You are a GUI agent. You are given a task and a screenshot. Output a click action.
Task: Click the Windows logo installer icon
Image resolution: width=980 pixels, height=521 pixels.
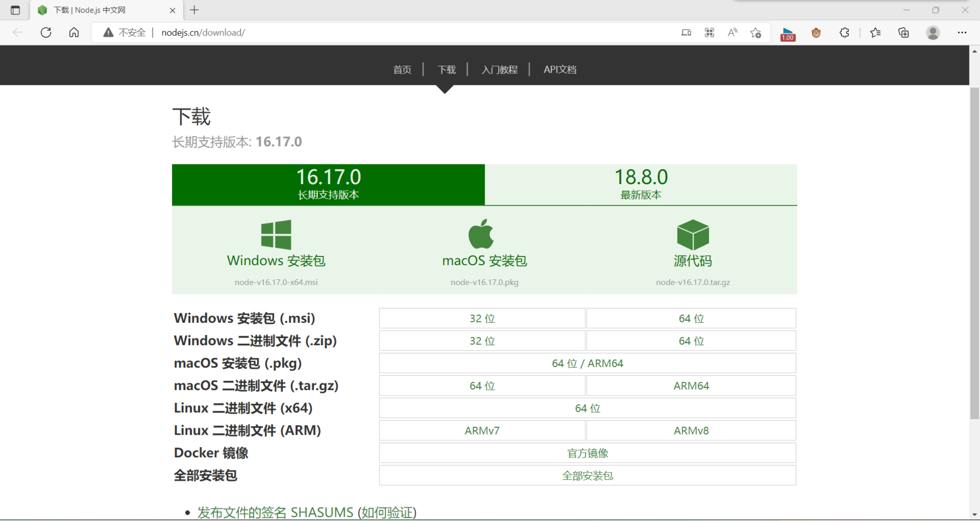(276, 235)
